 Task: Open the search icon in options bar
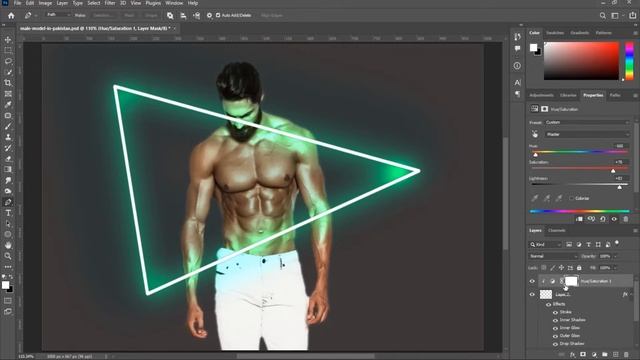coord(602,16)
